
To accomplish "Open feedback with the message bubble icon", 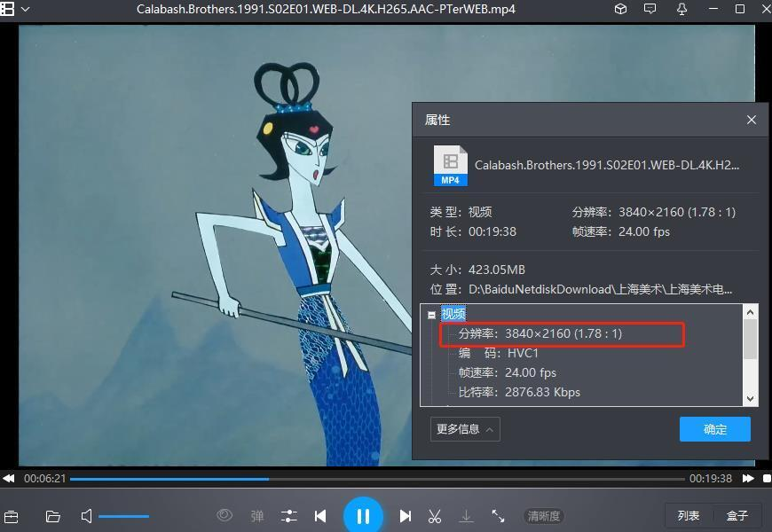I will [650, 9].
